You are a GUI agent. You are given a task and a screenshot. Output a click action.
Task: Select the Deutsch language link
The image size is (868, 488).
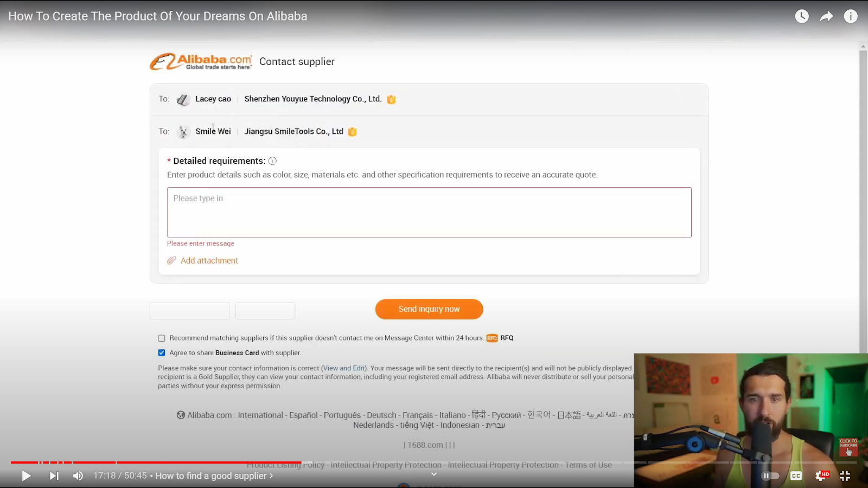[x=381, y=415]
